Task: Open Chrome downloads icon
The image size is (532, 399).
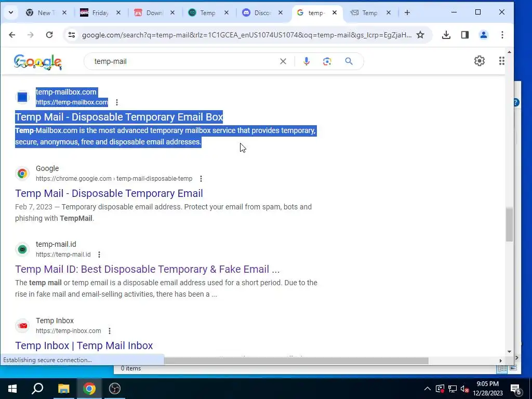Action: point(446,35)
